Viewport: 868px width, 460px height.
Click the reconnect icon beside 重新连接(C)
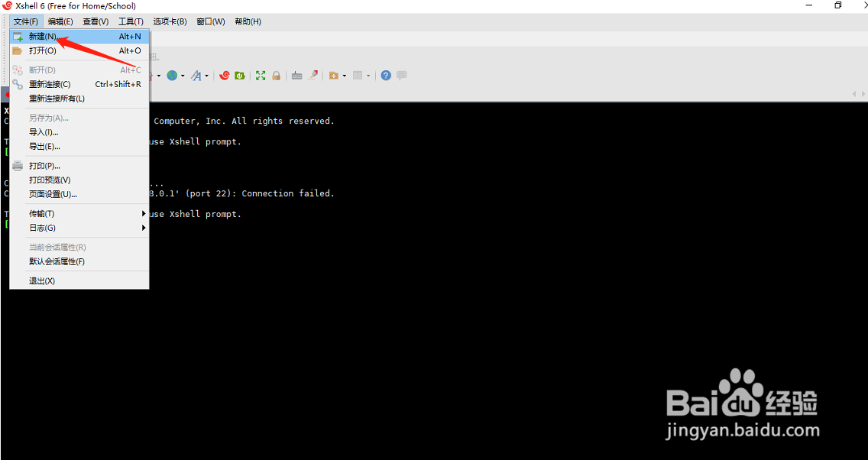point(18,84)
